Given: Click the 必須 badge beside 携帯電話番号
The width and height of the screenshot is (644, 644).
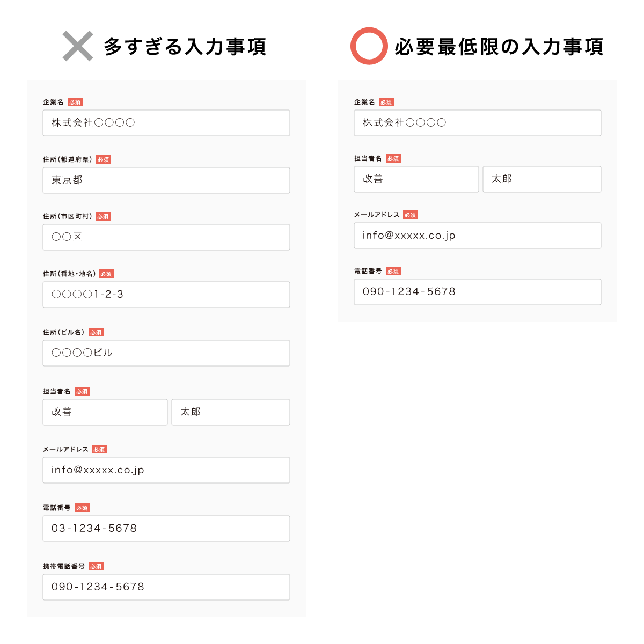Looking at the screenshot, I should [95, 566].
